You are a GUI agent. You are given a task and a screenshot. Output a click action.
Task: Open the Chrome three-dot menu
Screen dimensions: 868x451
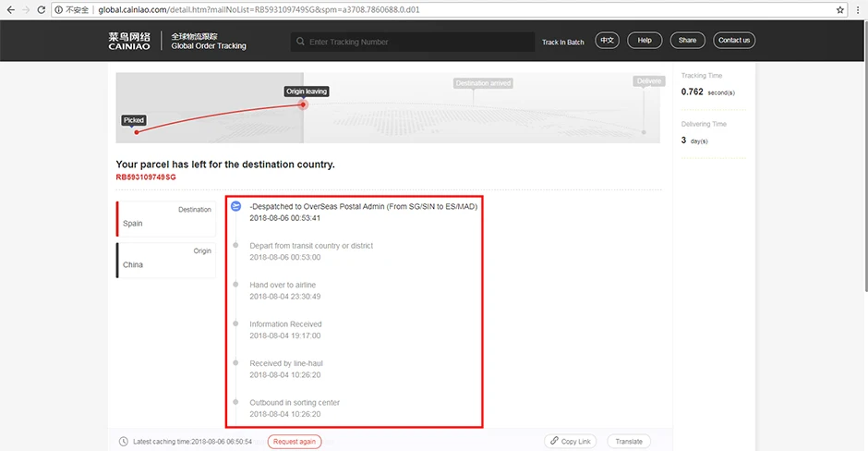[x=858, y=9]
